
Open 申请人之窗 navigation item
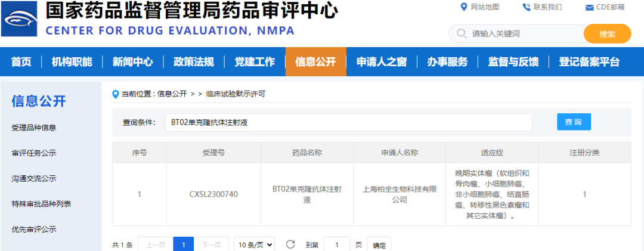point(382,62)
